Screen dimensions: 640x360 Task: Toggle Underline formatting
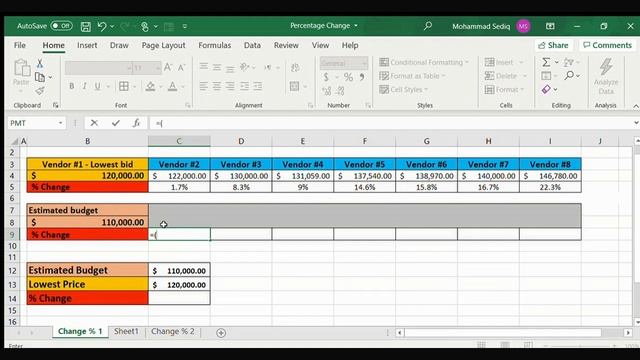coord(97,86)
